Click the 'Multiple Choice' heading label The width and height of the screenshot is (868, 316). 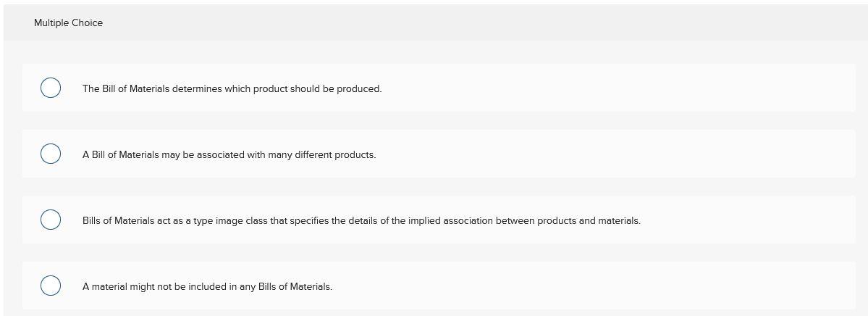click(68, 23)
